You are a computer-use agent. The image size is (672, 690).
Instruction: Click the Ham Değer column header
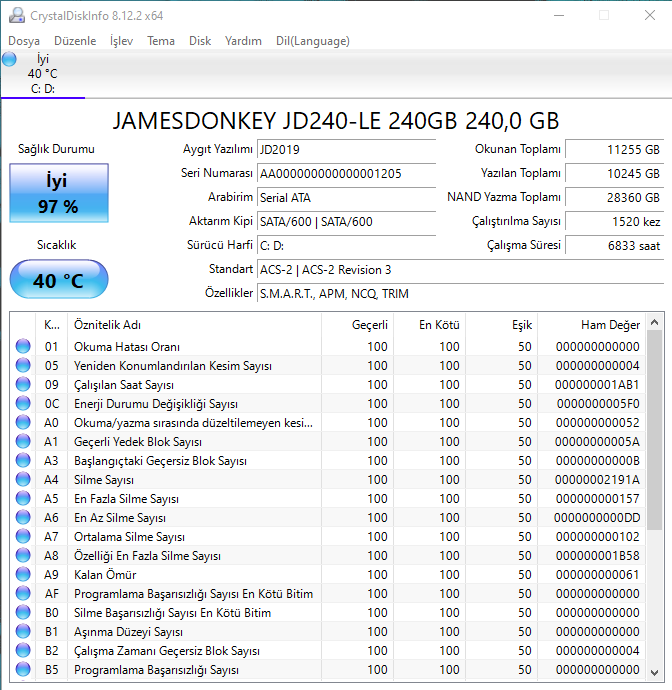591,325
